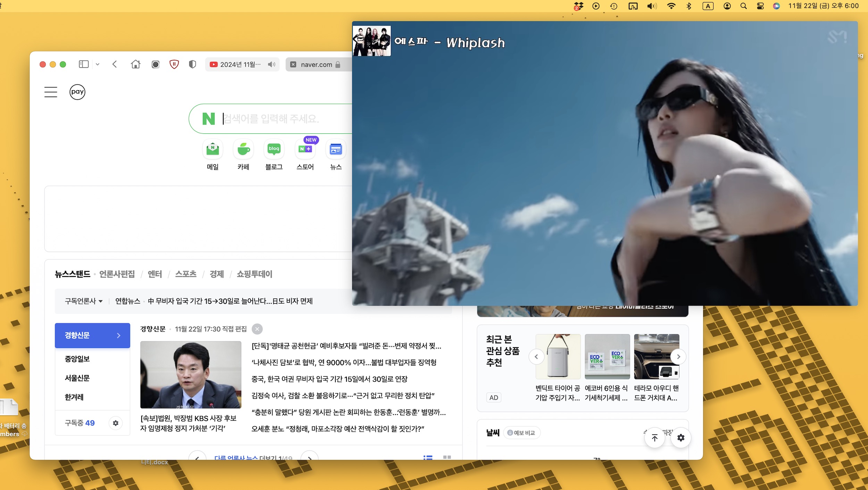
Task: Open the red shield ad-blocker extension
Action: coord(174,64)
